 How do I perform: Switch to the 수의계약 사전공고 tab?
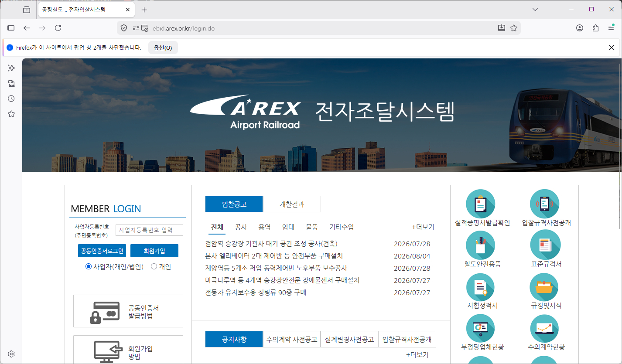pos(292,339)
